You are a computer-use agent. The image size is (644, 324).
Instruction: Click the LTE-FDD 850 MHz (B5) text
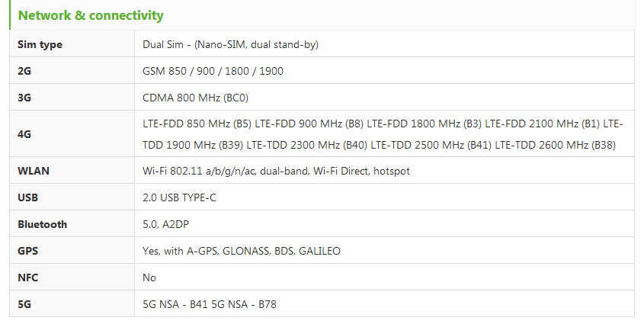[197, 124]
